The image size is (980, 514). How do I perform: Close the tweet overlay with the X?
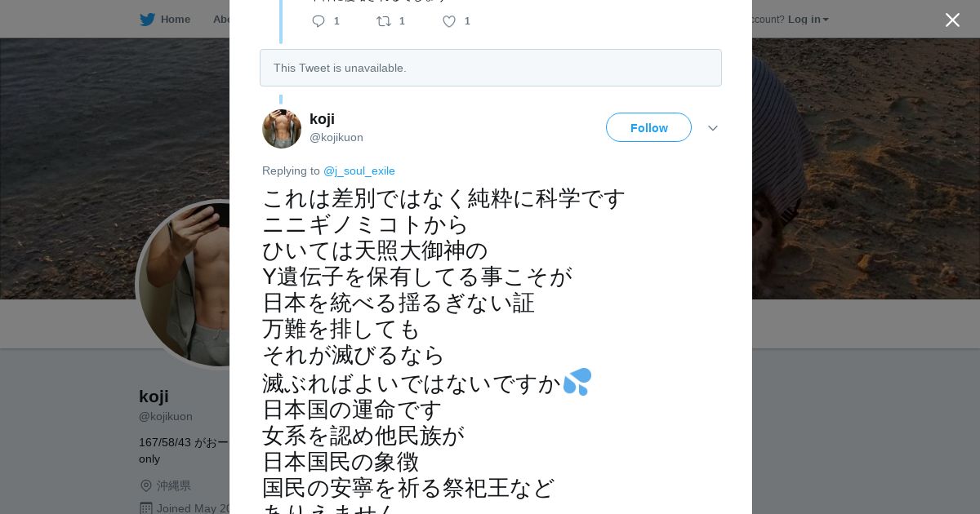click(952, 20)
